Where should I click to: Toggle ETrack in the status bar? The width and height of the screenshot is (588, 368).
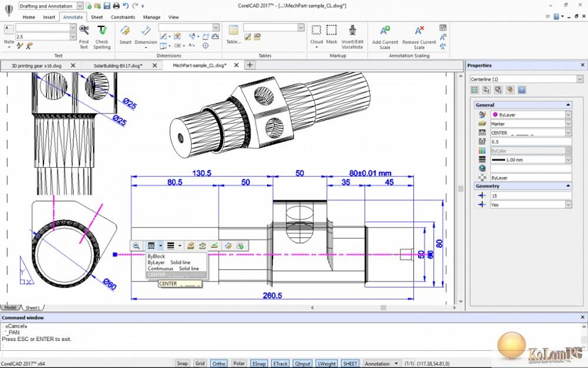(280, 363)
